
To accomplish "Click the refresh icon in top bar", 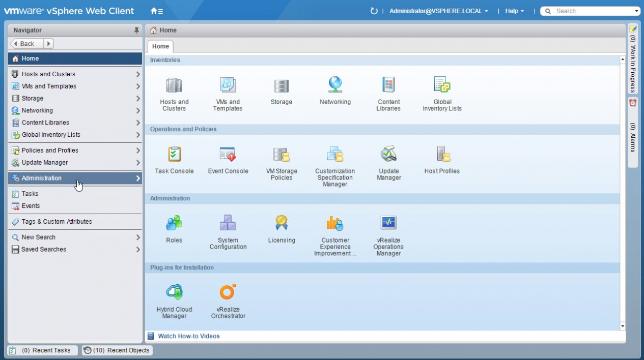I will point(374,11).
